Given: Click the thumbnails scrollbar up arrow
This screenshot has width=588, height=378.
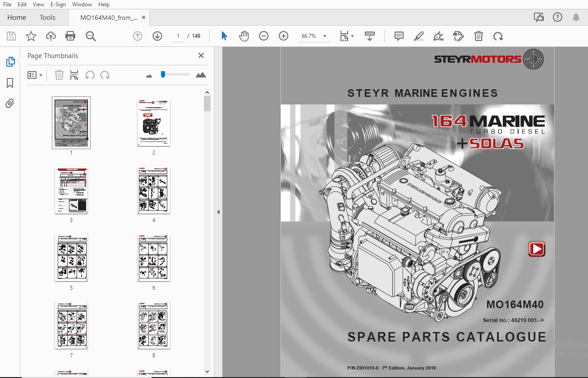Looking at the screenshot, I should coord(207,92).
